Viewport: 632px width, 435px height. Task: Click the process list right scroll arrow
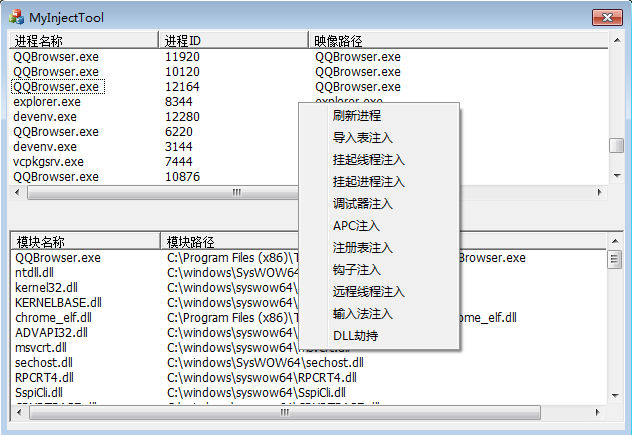(599, 192)
